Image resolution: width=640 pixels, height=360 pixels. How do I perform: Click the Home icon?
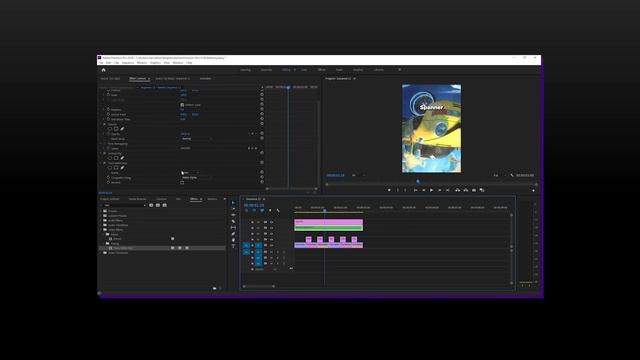[103, 70]
